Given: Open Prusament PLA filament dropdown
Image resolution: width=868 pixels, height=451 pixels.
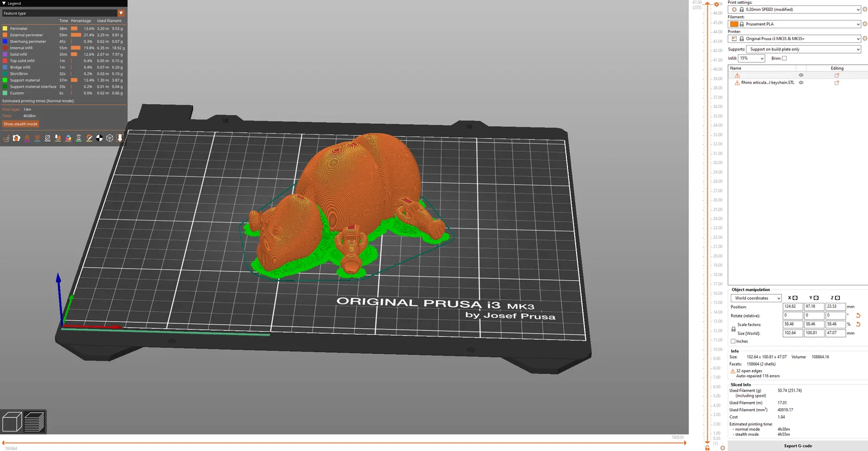Looking at the screenshot, I should [x=795, y=24].
